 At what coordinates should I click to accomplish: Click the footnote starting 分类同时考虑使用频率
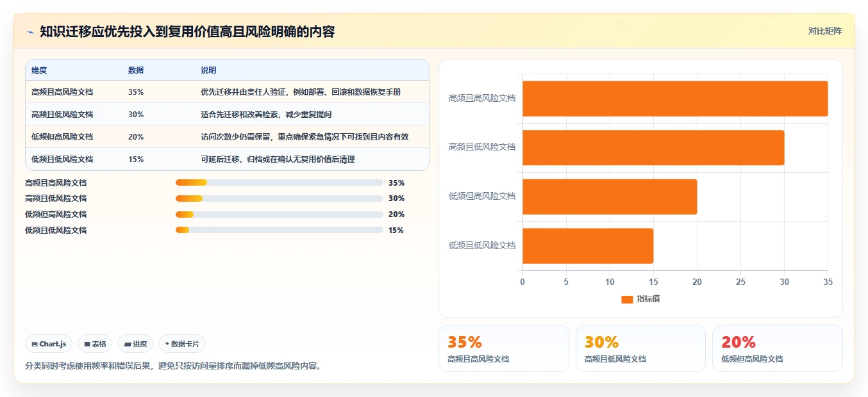click(173, 366)
